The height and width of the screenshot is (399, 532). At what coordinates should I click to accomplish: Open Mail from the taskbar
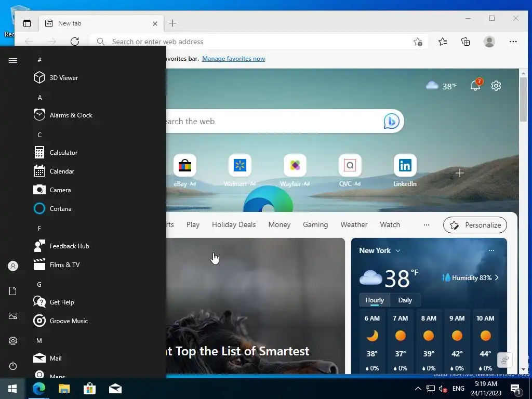(115, 389)
